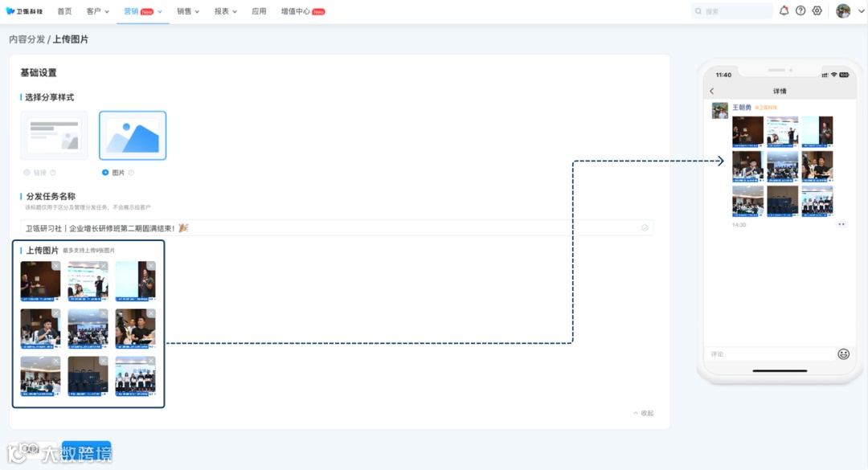Screen dimensions: 868x470
Task: Tap the 评论 comment field in preview
Action: (x=769, y=354)
